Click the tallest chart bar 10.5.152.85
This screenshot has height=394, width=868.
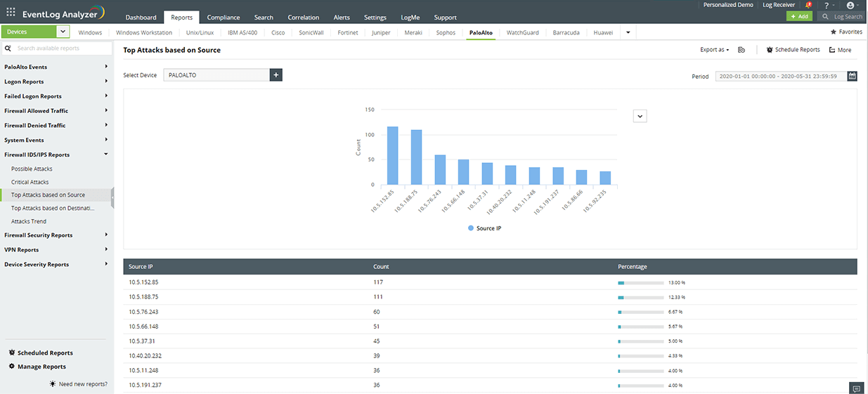tap(392, 156)
